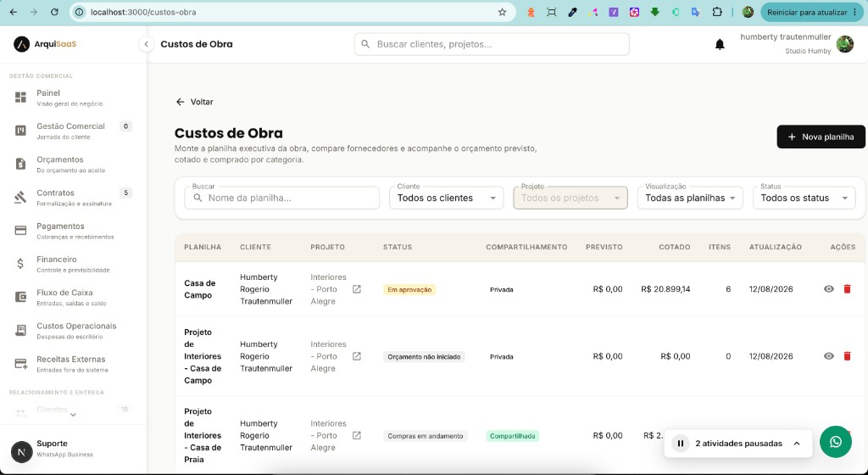This screenshot has width=868, height=475.
Task: Sort by the ATUALIZAÇÃO column header
Action: click(775, 247)
